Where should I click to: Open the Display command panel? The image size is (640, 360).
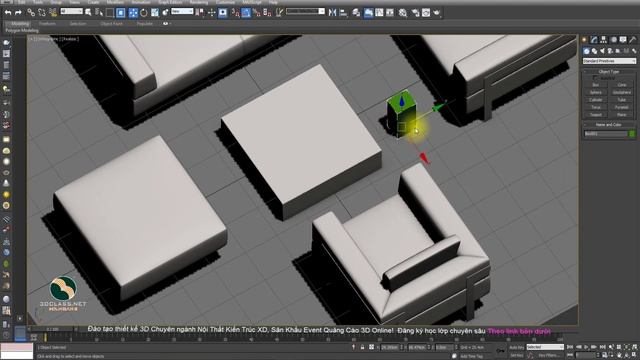pos(623,40)
